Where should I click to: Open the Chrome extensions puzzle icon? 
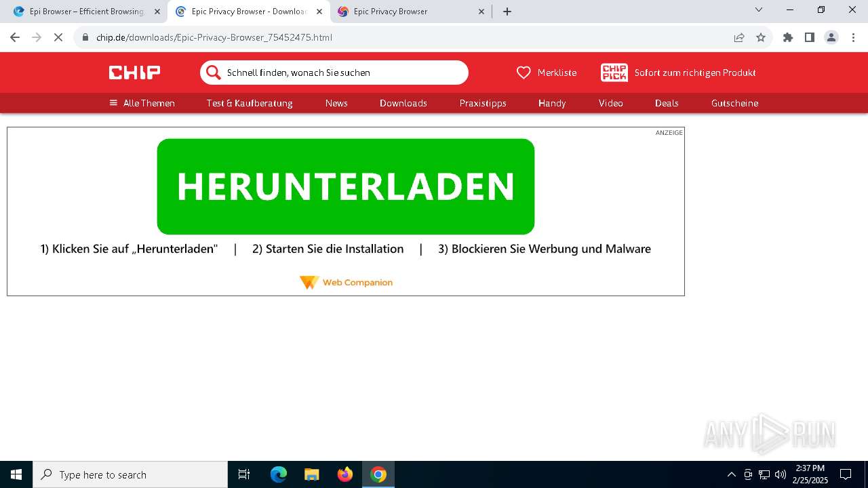click(x=788, y=37)
